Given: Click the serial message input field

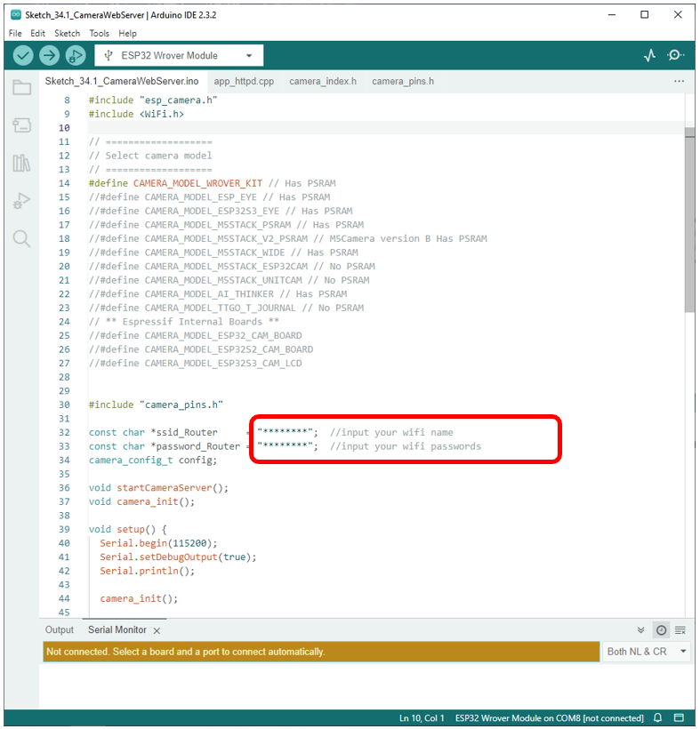Looking at the screenshot, I should point(321,652).
